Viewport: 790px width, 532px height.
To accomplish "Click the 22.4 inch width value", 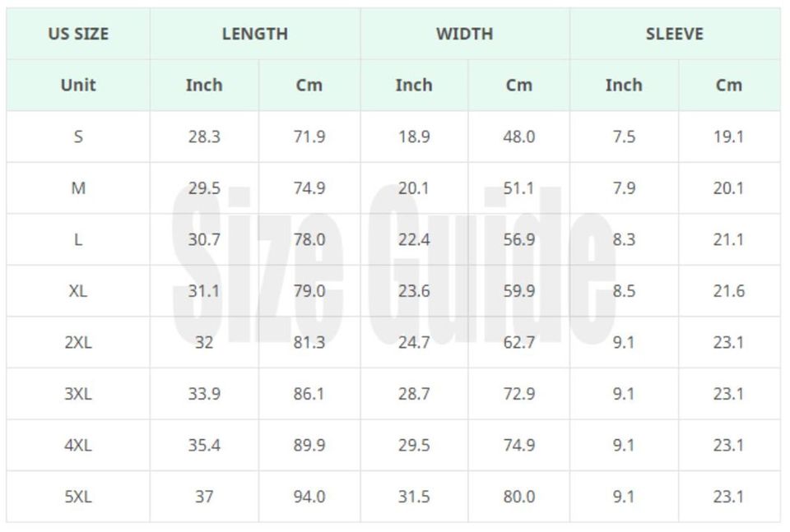I will point(414,239).
